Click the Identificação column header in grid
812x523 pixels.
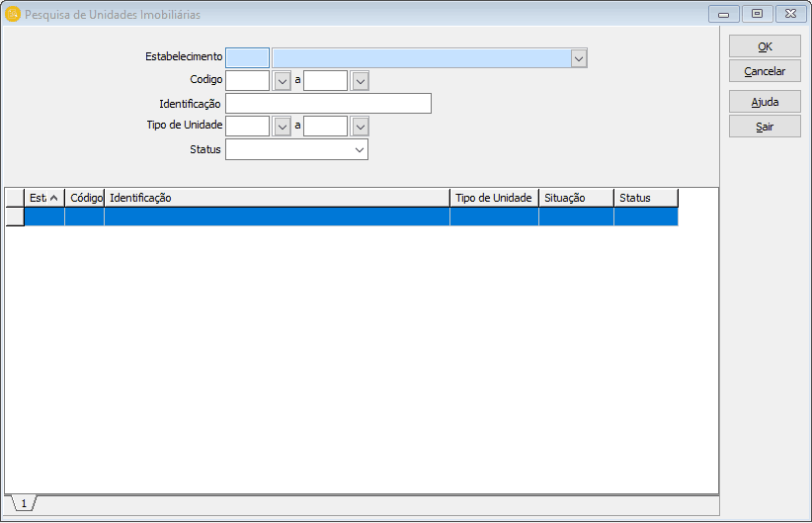coord(277,198)
